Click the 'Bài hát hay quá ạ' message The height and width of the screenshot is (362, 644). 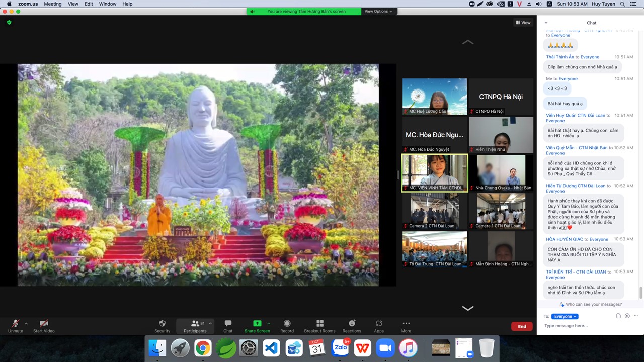coord(565,104)
